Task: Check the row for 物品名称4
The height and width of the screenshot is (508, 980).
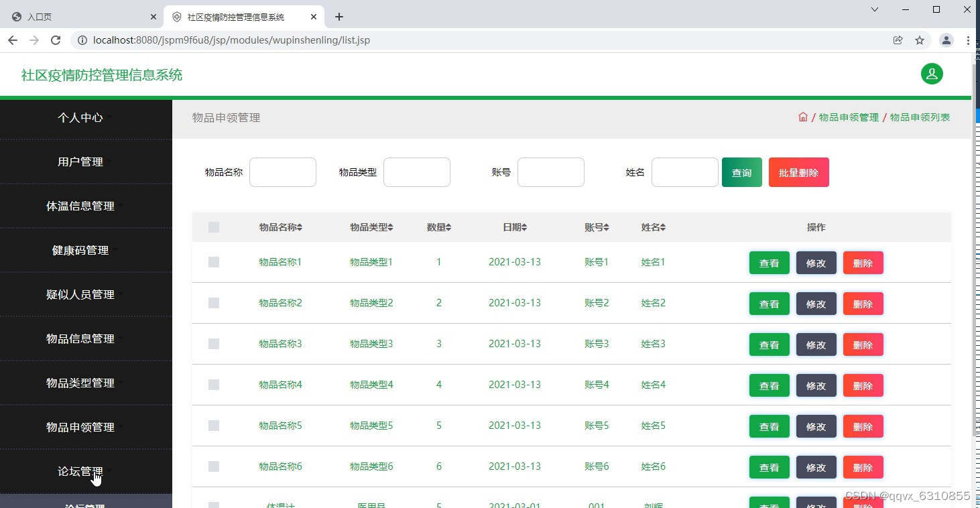Action: tap(214, 385)
